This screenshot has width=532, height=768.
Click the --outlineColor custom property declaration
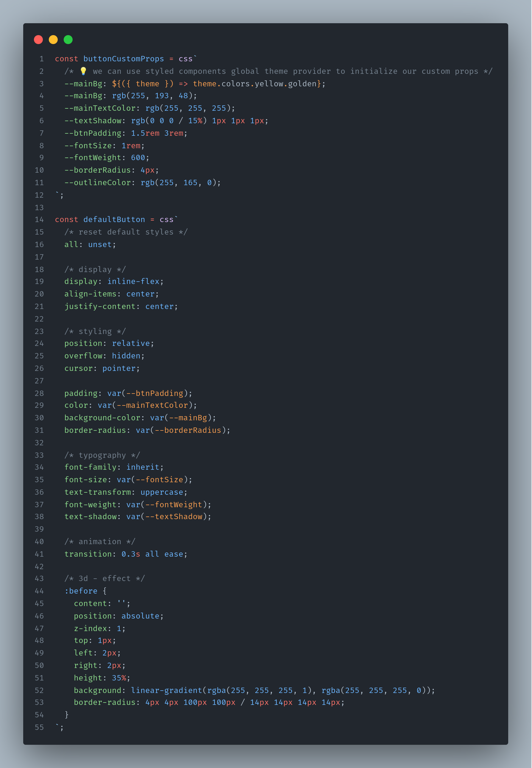143,182
